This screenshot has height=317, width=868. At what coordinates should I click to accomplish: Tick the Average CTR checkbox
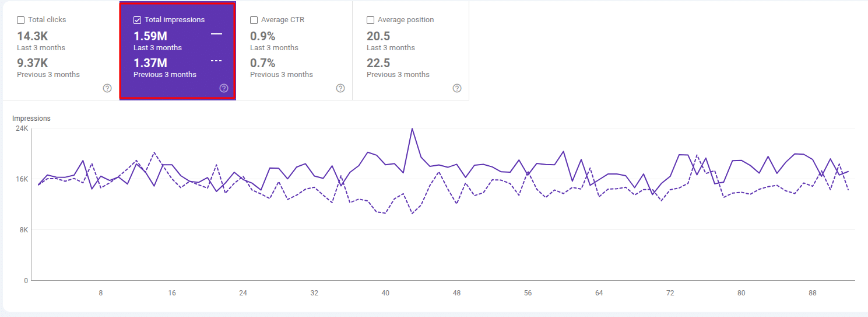click(x=254, y=20)
